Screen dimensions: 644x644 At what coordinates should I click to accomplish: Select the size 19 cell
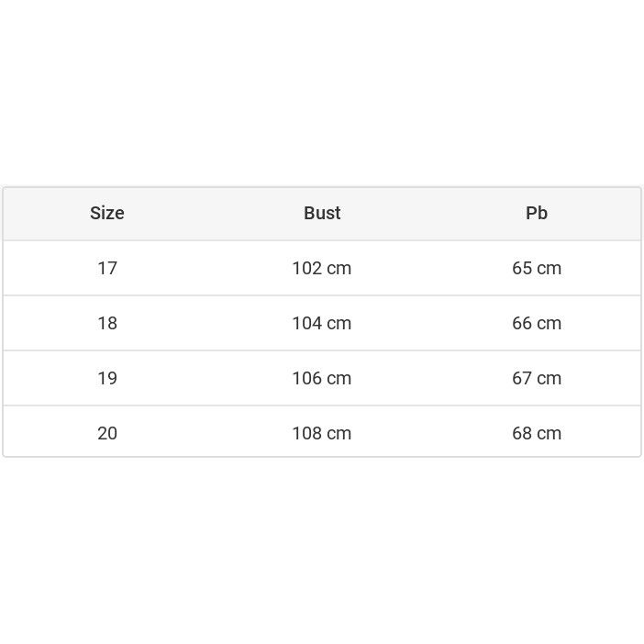point(107,378)
